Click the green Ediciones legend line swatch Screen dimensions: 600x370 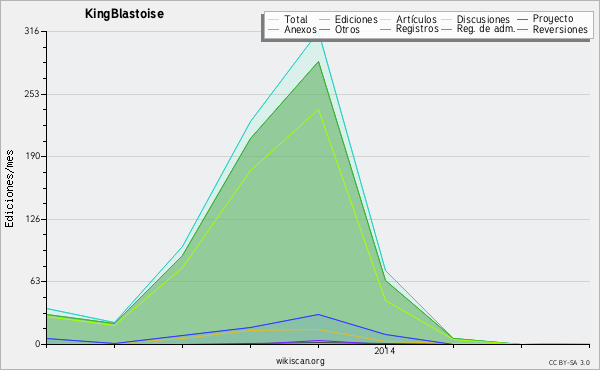[324, 19]
